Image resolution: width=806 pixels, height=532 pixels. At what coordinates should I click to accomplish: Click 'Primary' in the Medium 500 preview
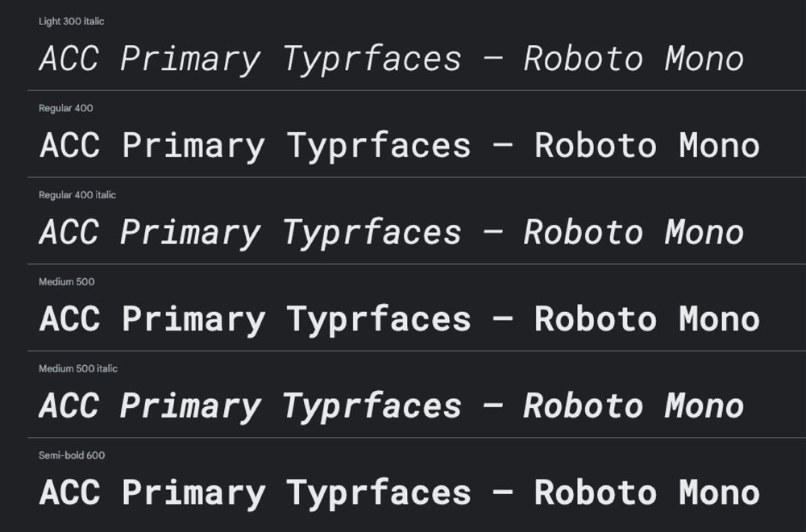click(193, 320)
